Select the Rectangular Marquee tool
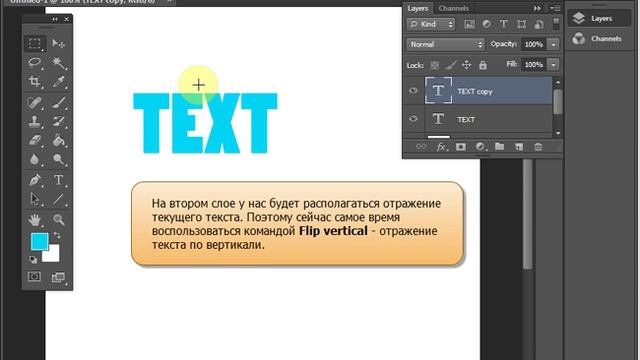This screenshot has height=360, width=640. [x=35, y=43]
